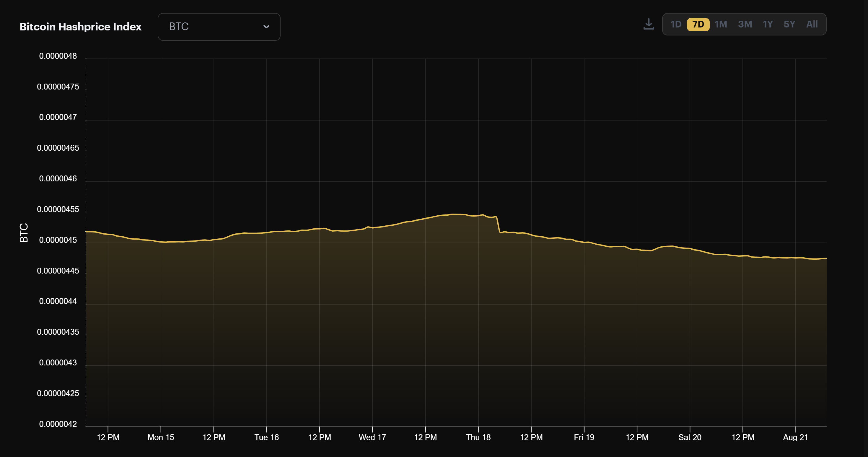Click the 0.0000043 y-axis label

tap(58, 363)
